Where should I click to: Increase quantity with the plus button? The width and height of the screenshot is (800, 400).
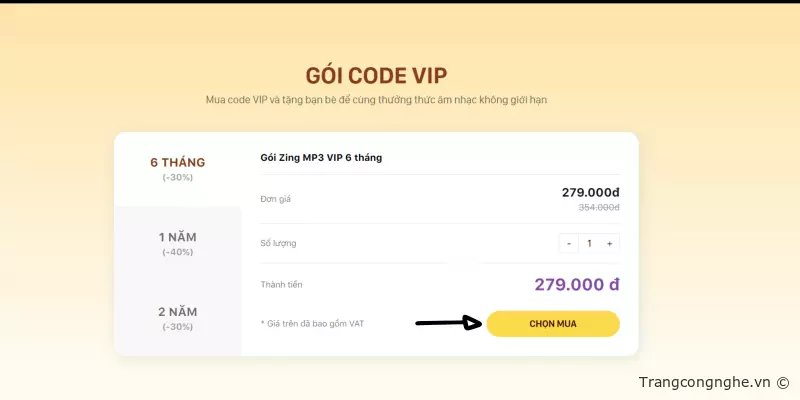[x=610, y=243]
